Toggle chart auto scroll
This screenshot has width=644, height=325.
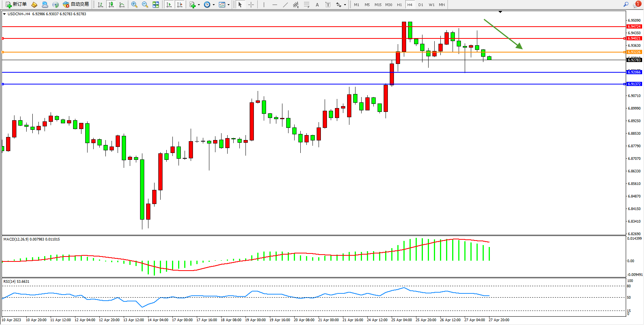169,5
